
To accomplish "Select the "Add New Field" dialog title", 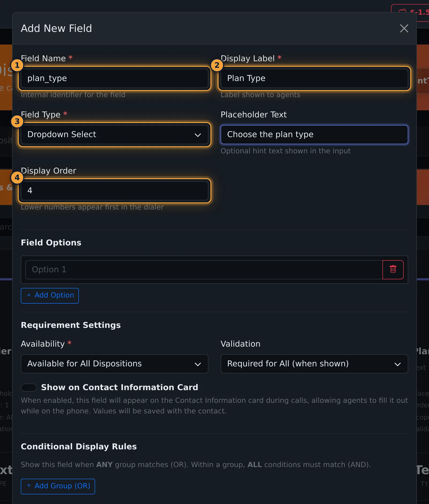I will 56,28.
